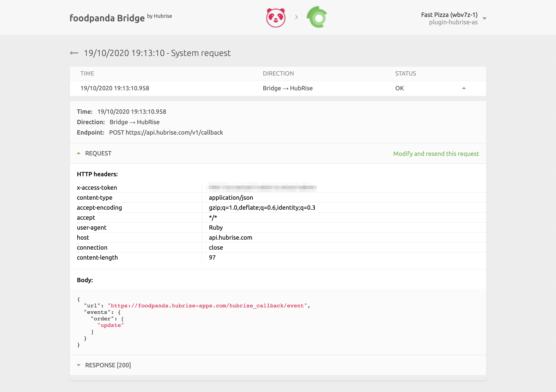The height and width of the screenshot is (392, 556).
Task: Click the host value api.hubrise.com
Action: (x=230, y=238)
